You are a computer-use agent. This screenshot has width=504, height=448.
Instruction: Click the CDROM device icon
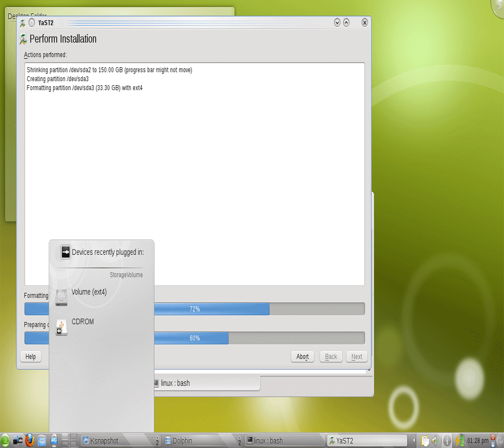click(x=62, y=327)
